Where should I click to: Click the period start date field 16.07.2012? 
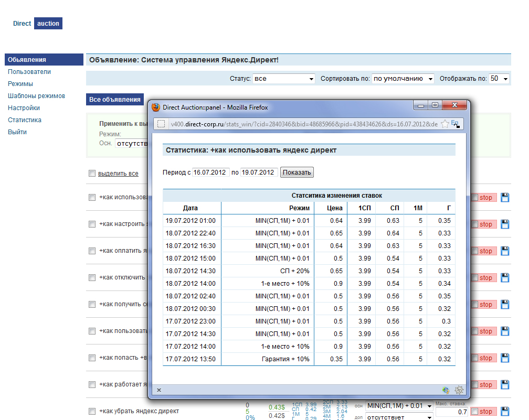[x=211, y=173]
